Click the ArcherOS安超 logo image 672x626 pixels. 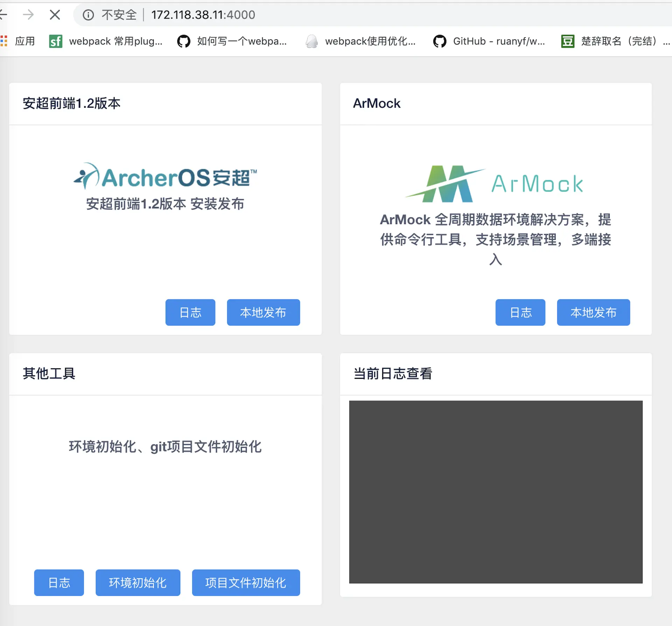pyautogui.click(x=165, y=177)
